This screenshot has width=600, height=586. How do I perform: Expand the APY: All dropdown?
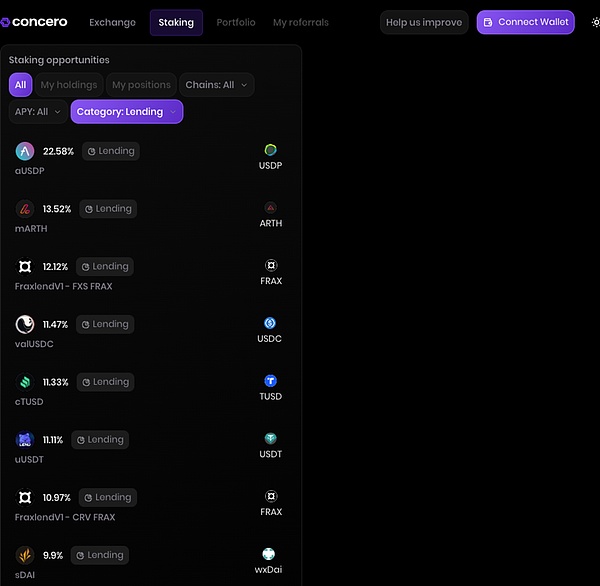(38, 112)
